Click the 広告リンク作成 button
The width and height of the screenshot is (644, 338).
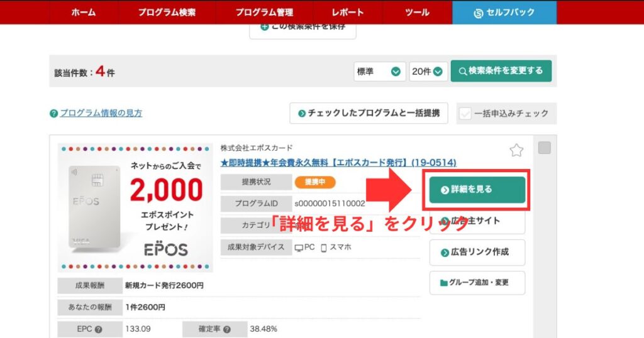pyautogui.click(x=477, y=253)
